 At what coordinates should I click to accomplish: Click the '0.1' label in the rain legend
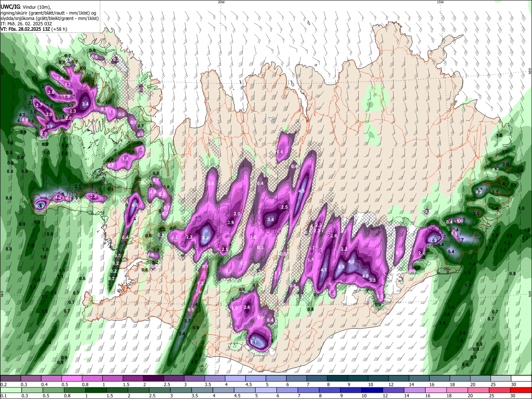[x=4, y=396]
